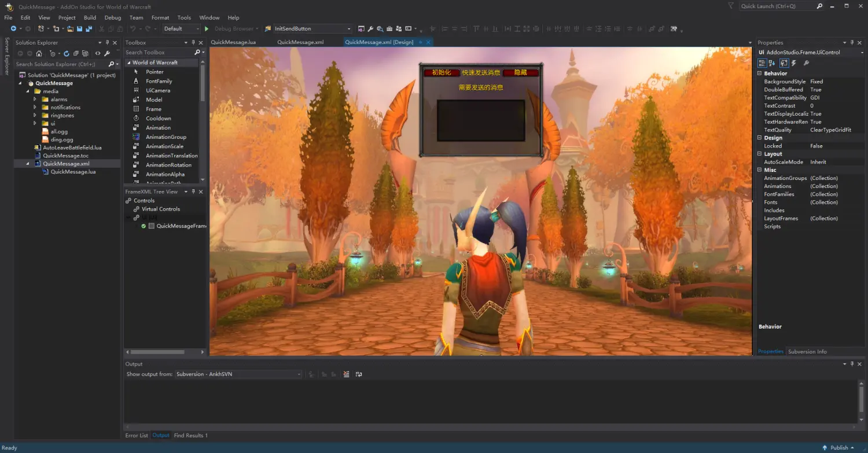Click the Quick Launch search field
868x453 pixels.
[777, 6]
